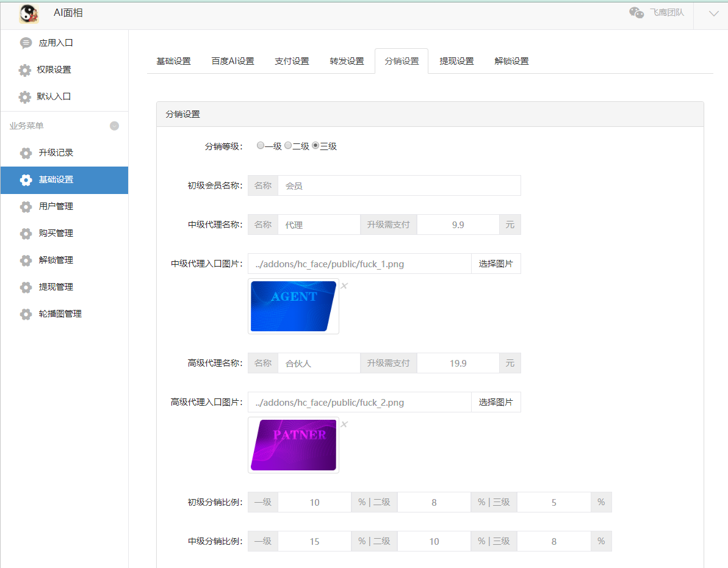Click the 解锁管理 gear icon
This screenshot has width=728, height=568.
tap(26, 260)
